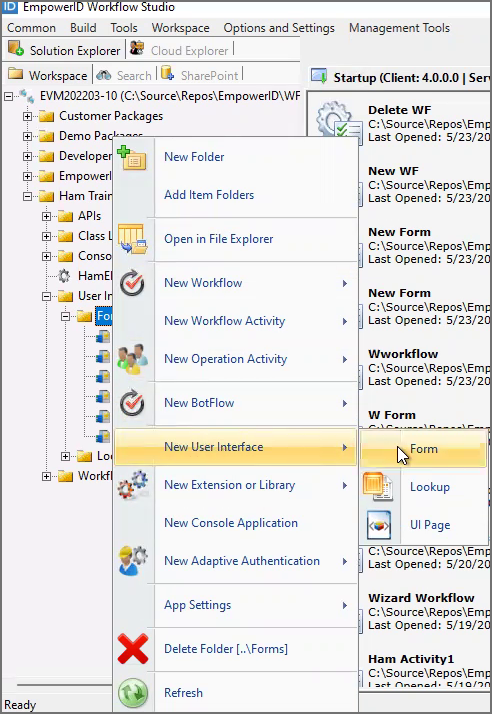
Task: Collapse the Ham Training folder node
Action: pyautogui.click(x=27, y=196)
